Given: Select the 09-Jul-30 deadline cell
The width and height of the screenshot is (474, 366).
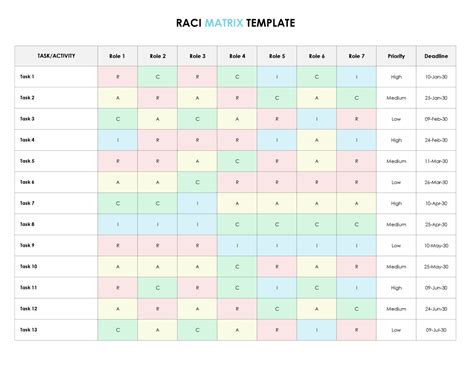Looking at the screenshot, I should 436,330.
